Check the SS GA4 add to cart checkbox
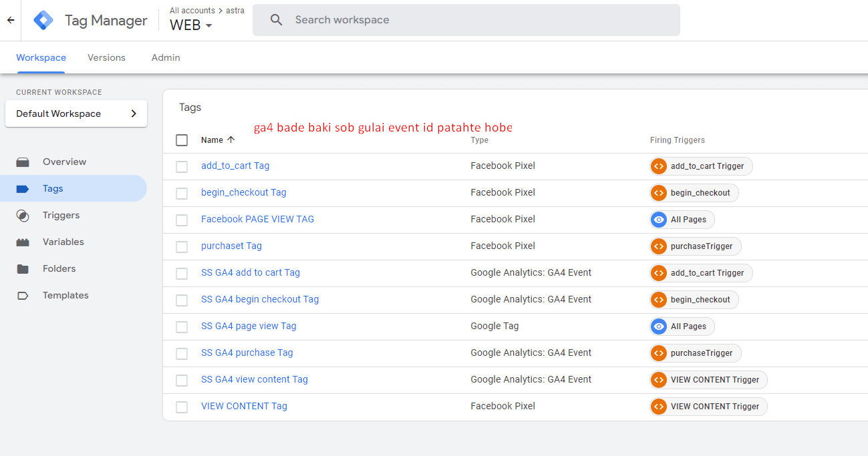The height and width of the screenshot is (456, 868). click(182, 274)
